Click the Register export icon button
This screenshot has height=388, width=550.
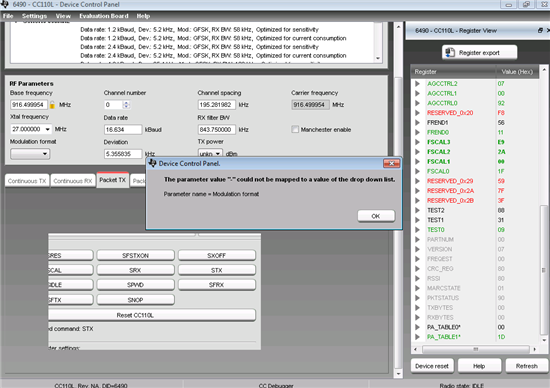pyautogui.click(x=479, y=53)
